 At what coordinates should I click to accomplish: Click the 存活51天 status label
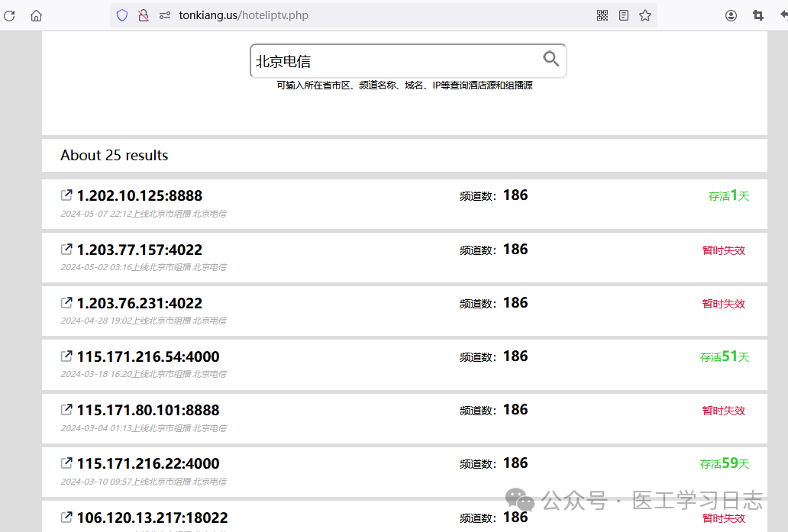pos(725,356)
